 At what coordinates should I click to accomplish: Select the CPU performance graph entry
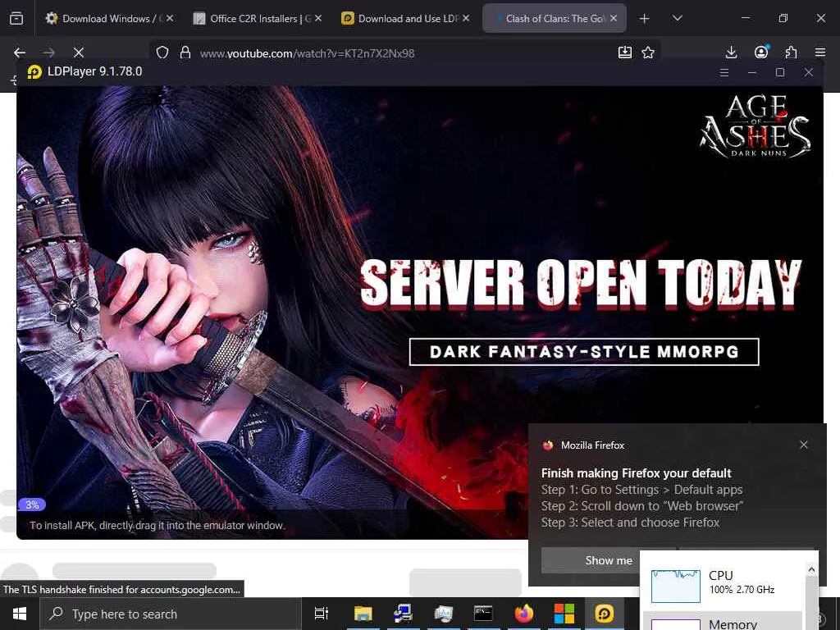(724, 584)
